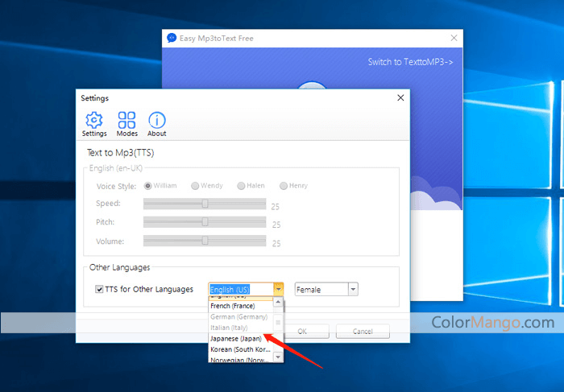Click the language list scroll-up arrow
564x392 pixels.
(278, 302)
